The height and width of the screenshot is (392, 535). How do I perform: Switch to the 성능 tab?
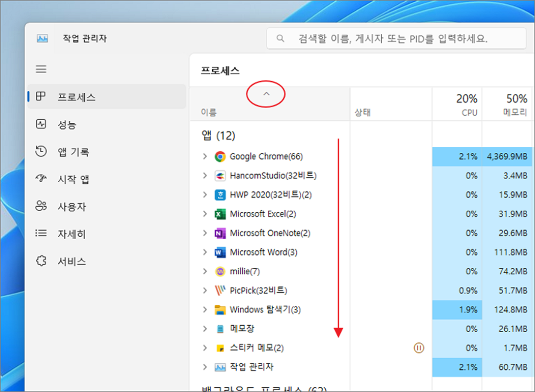107,125
